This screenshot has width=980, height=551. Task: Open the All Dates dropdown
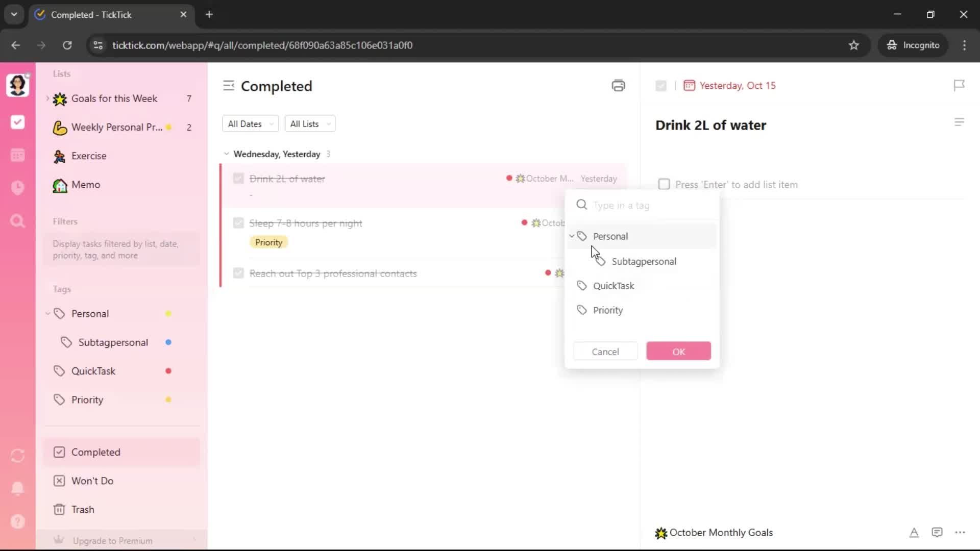point(250,124)
